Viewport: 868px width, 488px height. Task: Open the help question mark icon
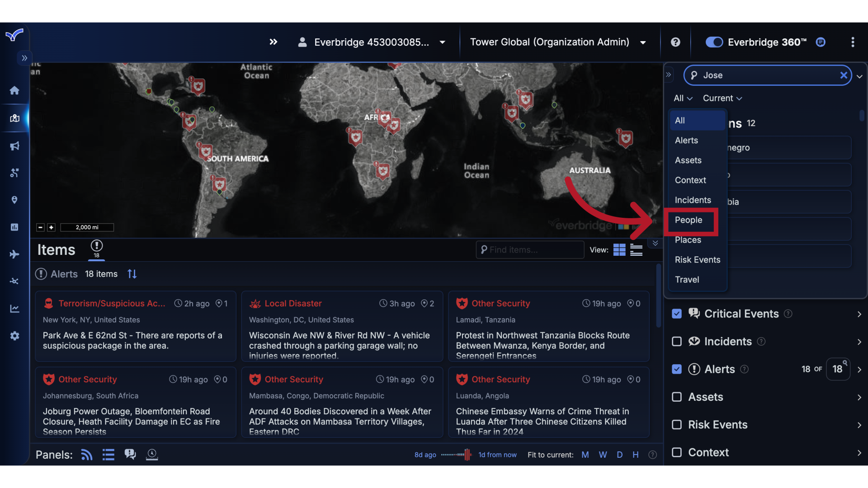coord(675,42)
